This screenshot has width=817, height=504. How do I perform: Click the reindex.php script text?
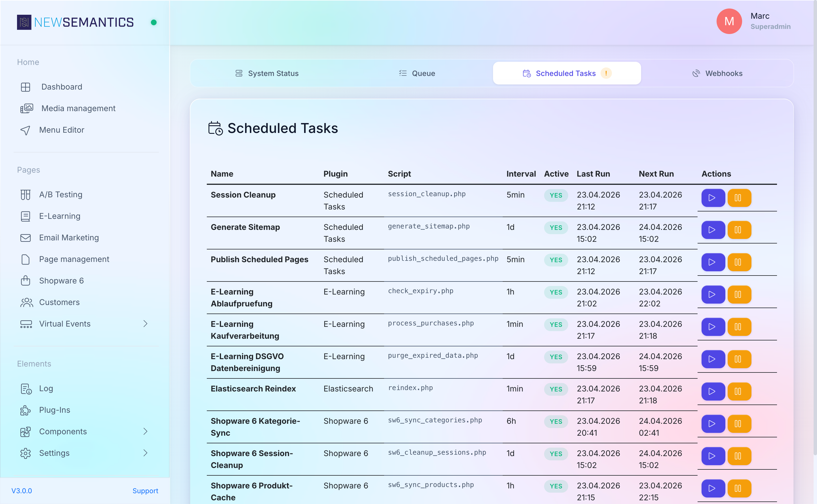(x=410, y=388)
